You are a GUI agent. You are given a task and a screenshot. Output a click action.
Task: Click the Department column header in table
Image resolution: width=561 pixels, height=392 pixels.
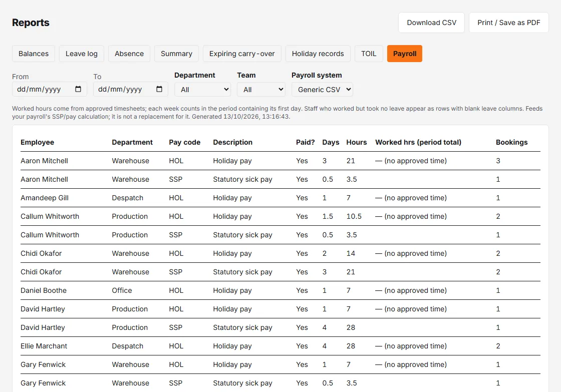tap(132, 142)
